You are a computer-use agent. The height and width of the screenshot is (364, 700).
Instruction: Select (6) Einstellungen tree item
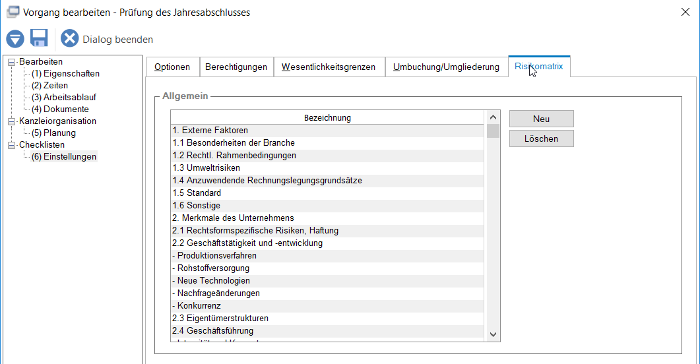(64, 157)
